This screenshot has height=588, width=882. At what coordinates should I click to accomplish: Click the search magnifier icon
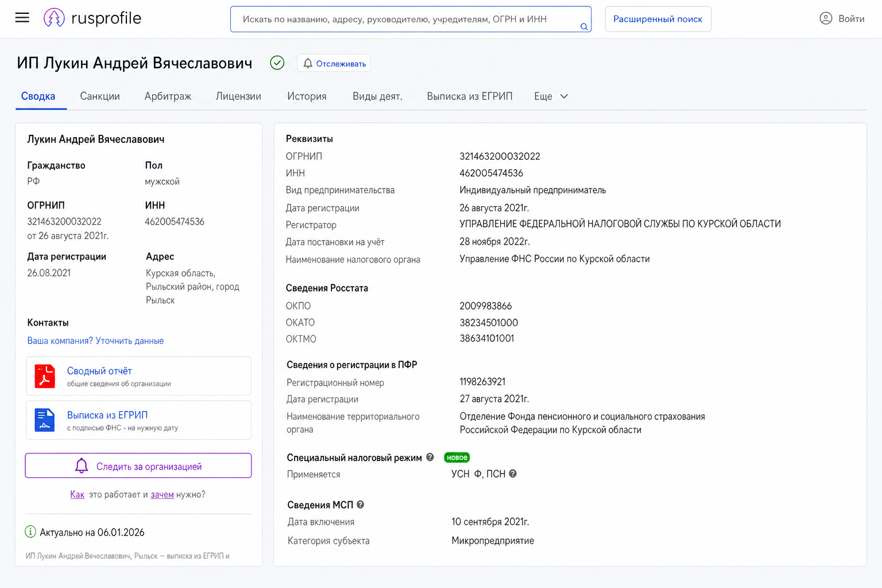tap(583, 26)
